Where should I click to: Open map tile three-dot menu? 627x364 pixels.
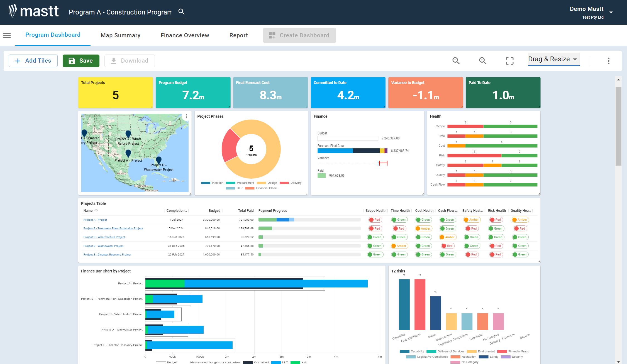point(187,116)
